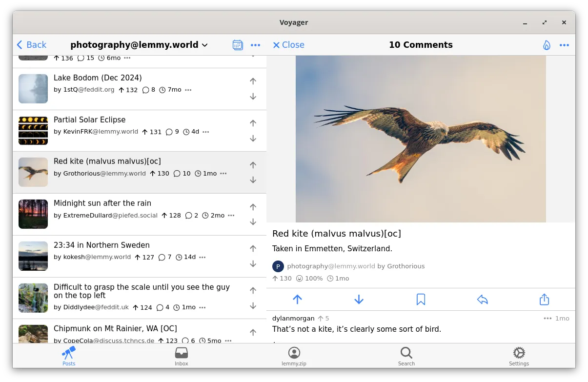Open the lemmy.zip profile tab
The height and width of the screenshot is (382, 588).
(294, 356)
